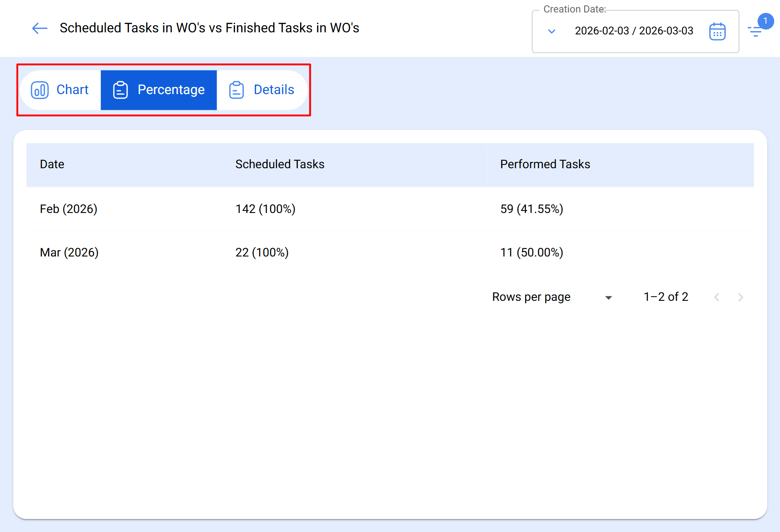Open the Rows per page dropdown arrow
Screen dimensions: 780x532
click(x=608, y=297)
